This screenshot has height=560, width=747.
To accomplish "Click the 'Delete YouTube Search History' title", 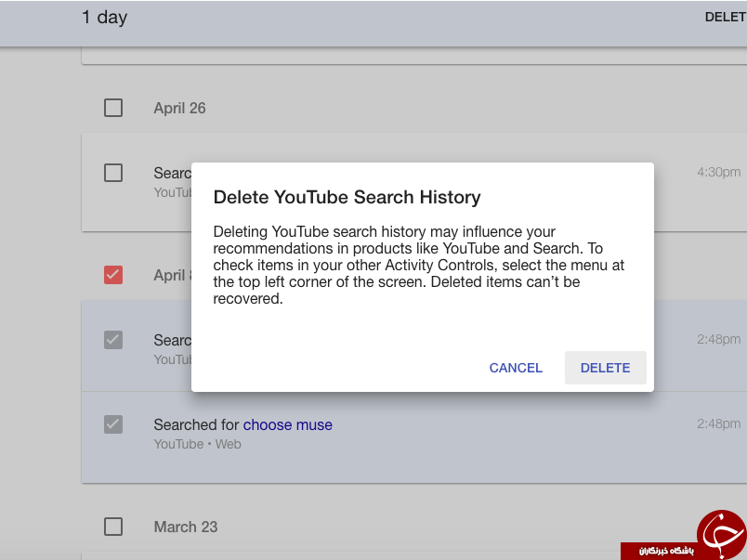I will coord(347,197).
